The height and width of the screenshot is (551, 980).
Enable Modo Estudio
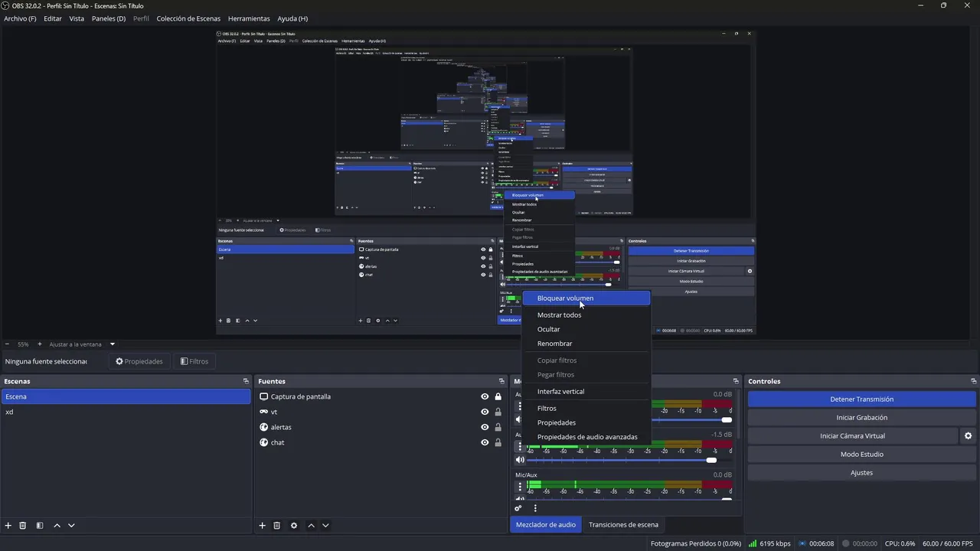point(861,455)
